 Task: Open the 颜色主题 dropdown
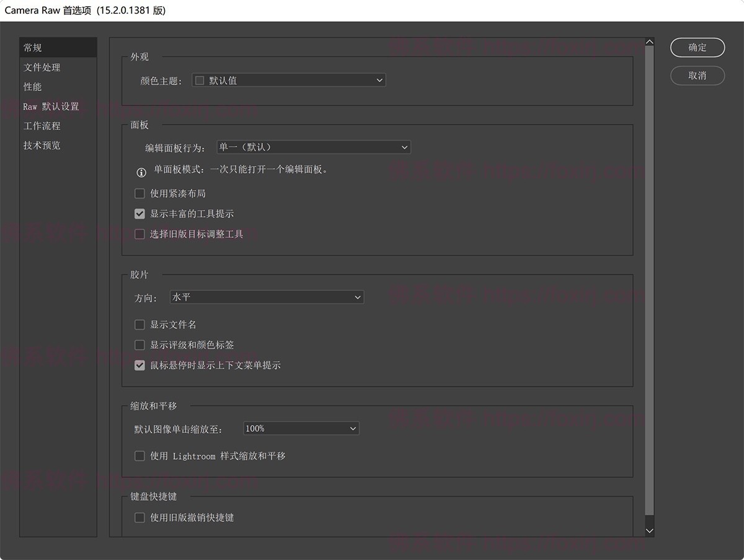click(x=288, y=80)
